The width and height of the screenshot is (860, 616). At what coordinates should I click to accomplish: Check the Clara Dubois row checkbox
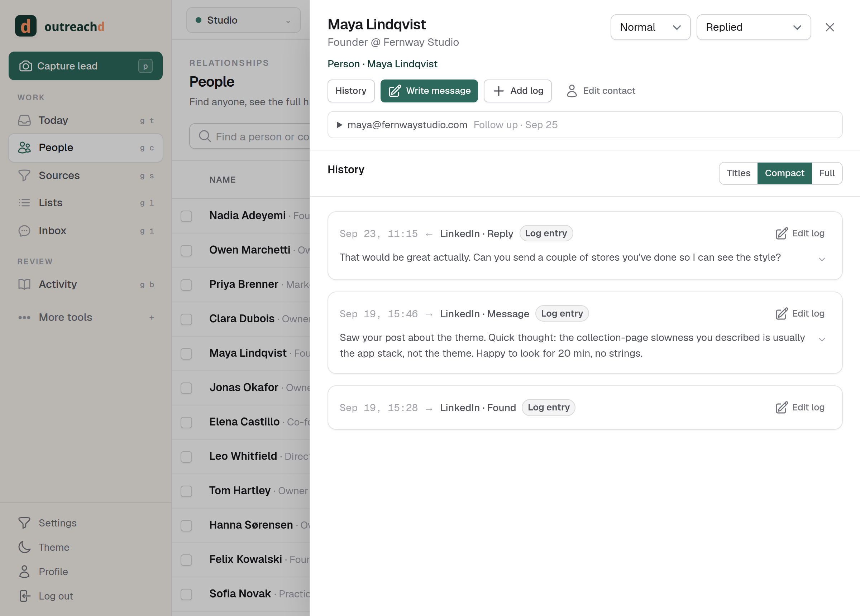(186, 319)
